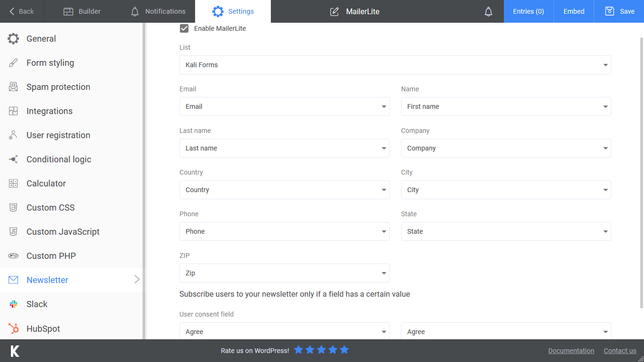Open the List dropdown showing Kali Forms
Screen dimensions: 644x362
coord(395,65)
